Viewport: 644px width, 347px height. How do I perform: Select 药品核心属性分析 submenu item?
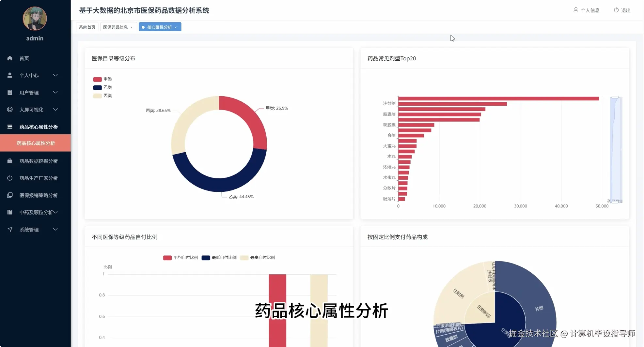tap(36, 143)
